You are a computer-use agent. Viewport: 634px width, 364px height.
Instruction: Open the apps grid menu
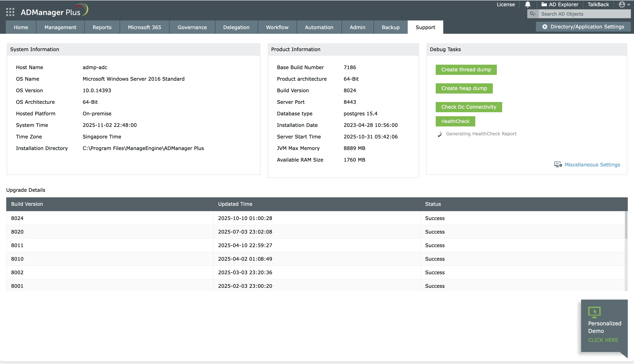pyautogui.click(x=10, y=12)
